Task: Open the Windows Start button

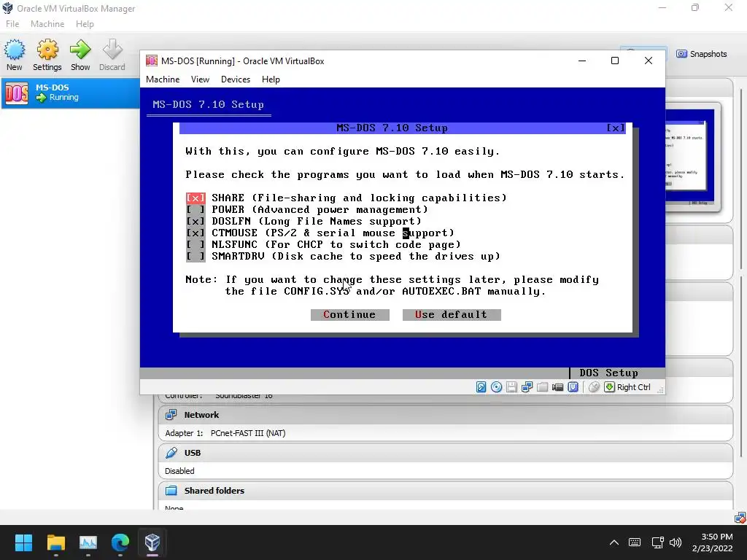Action: click(23, 542)
